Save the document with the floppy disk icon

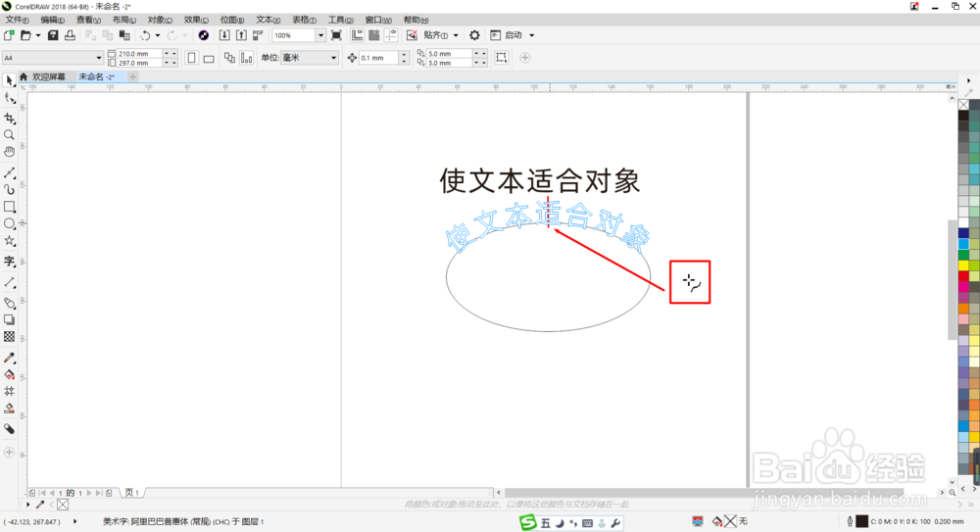click(x=53, y=35)
